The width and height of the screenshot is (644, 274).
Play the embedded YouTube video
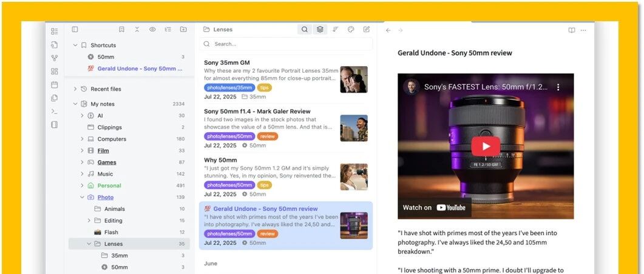pyautogui.click(x=486, y=147)
